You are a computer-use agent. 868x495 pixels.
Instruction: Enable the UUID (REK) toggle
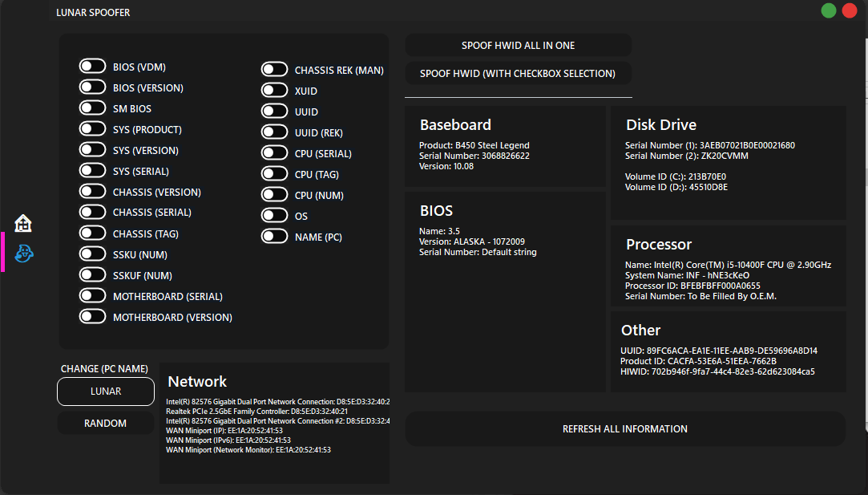click(275, 132)
